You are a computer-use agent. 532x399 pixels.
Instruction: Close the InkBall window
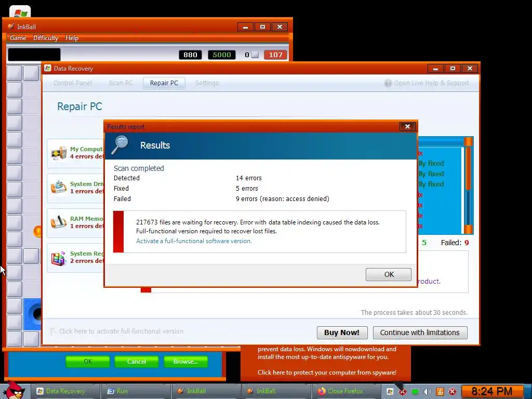[x=280, y=27]
